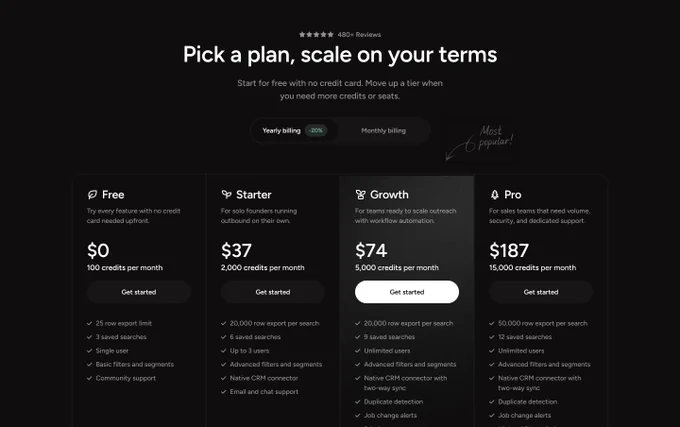Open the 480+ Reviews link

(x=359, y=35)
